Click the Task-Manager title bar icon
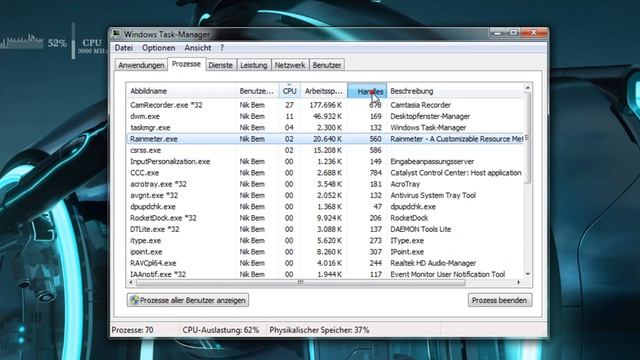Image resolution: width=640 pixels, height=360 pixels. tap(116, 34)
